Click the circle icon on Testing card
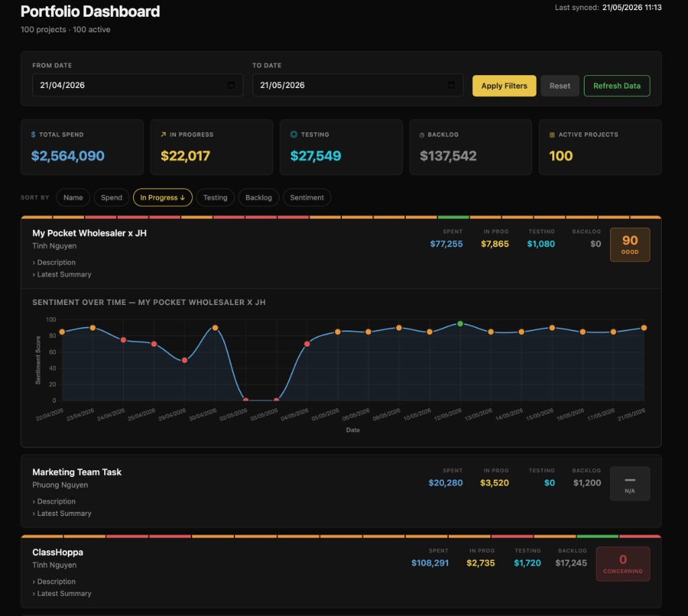The width and height of the screenshot is (688, 616). coord(294,135)
